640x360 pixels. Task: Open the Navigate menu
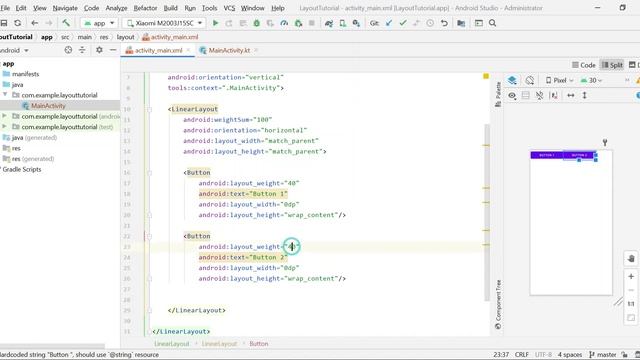point(65,8)
